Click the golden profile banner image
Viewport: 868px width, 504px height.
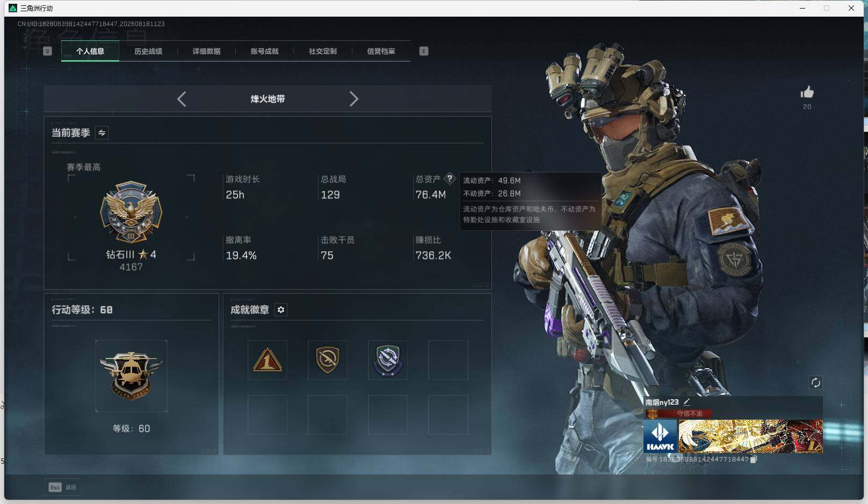(751, 436)
